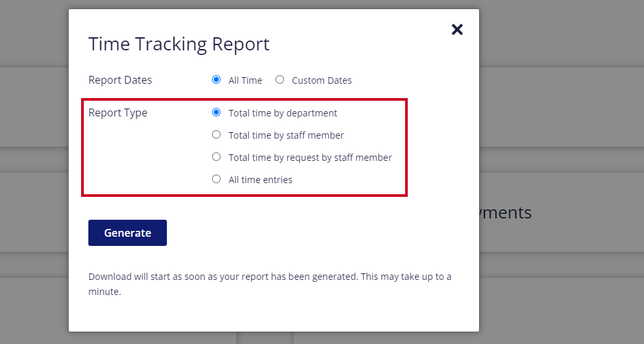Select the All Time radio button
Image resolution: width=644 pixels, height=344 pixels.
[216, 80]
